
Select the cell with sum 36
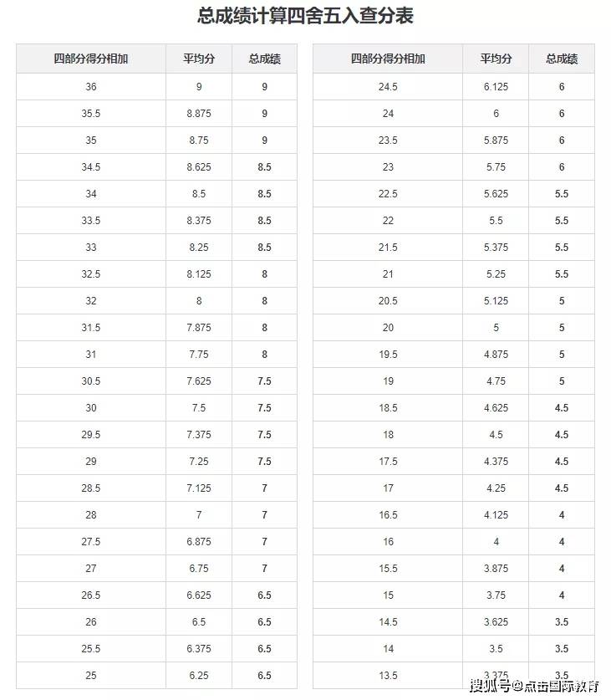tap(91, 87)
